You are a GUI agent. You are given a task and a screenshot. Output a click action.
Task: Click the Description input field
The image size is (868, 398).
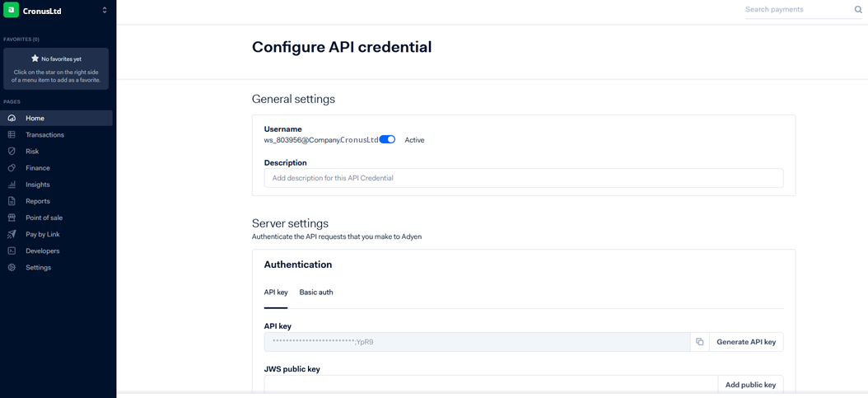(523, 178)
